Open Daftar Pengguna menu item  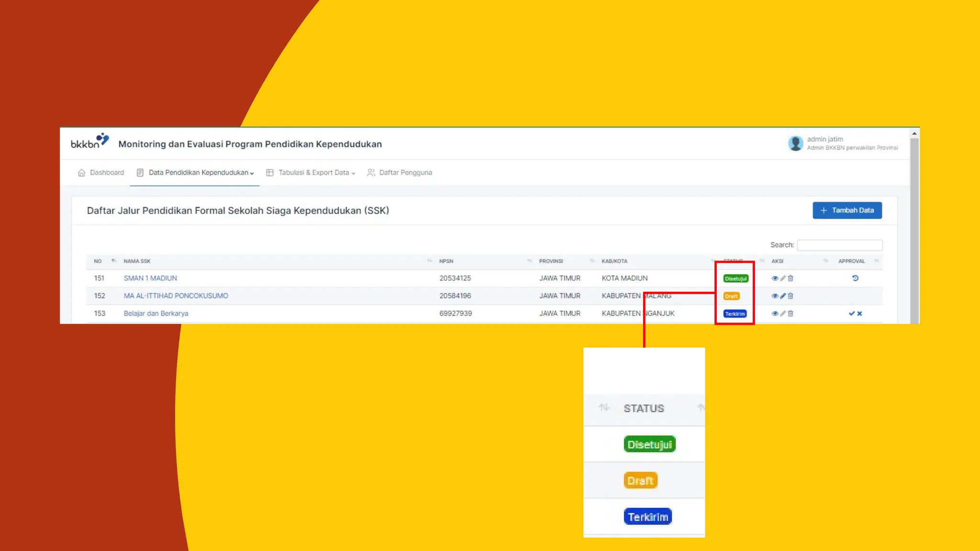tap(405, 173)
